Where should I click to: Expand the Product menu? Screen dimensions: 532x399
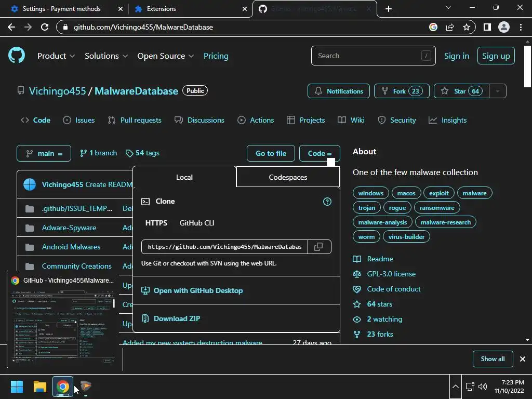pos(56,56)
